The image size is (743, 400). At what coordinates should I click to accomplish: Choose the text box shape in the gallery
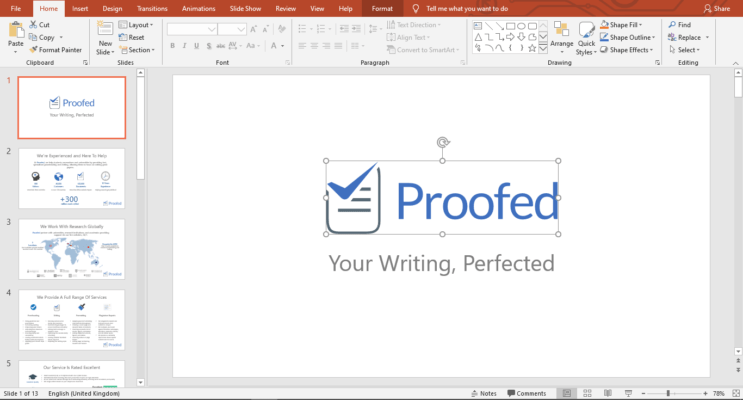click(478, 26)
